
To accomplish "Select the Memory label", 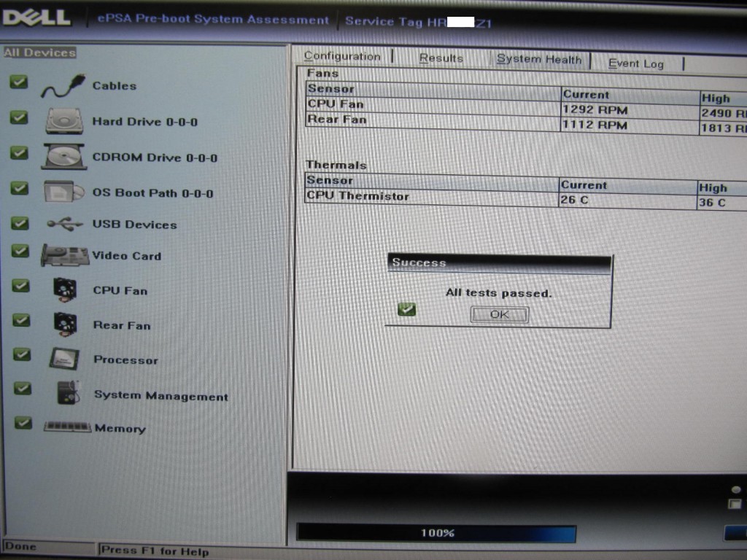I will click(x=120, y=428).
